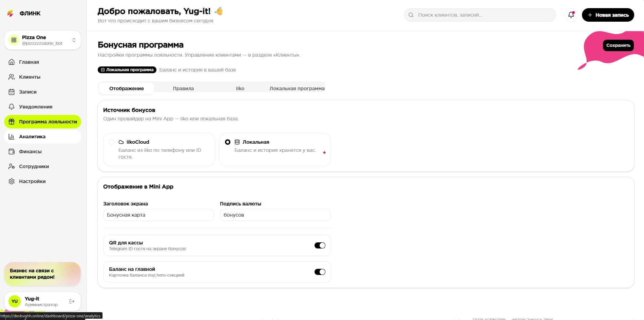Viewport: 644px width, 320px height.
Task: Select Аналитика in the sidebar
Action: [42, 137]
